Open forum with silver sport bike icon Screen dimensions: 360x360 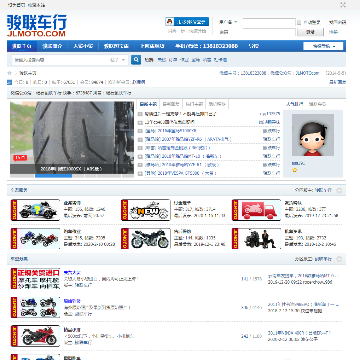pos(146,238)
